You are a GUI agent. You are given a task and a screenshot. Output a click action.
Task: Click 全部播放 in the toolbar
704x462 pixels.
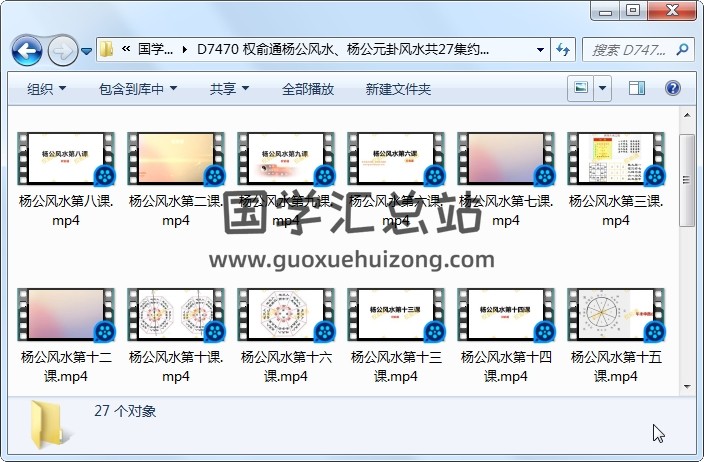click(x=308, y=89)
